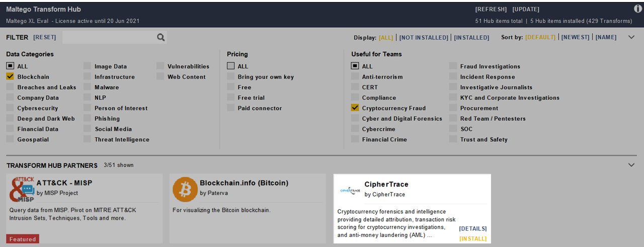Check the Vulnerabilities checkbox
The width and height of the screenshot is (644, 247).
point(160,66)
